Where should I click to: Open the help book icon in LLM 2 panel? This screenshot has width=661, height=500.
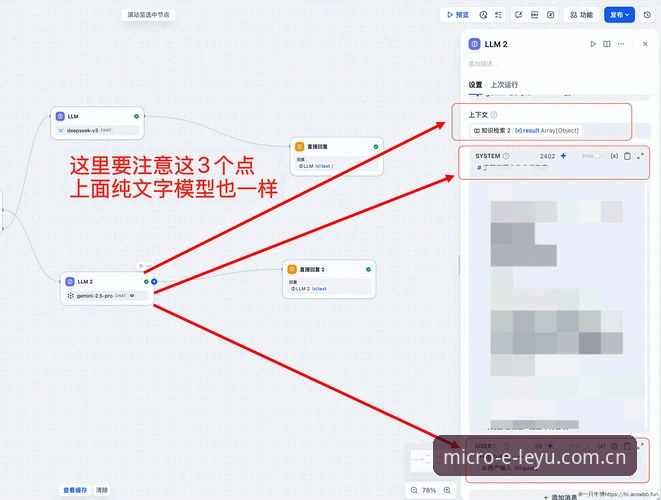607,44
